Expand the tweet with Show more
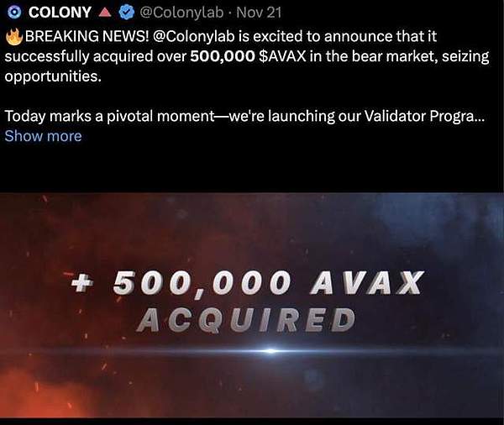 pos(43,135)
